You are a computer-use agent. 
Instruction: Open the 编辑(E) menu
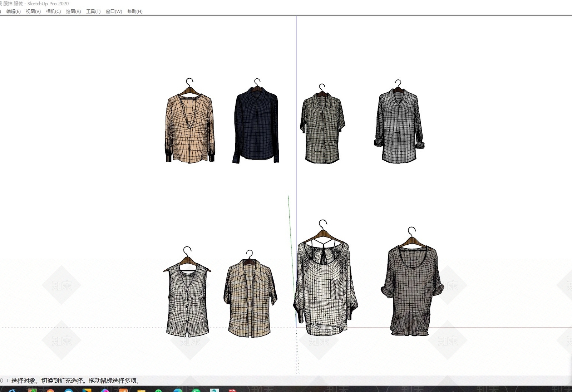coord(13,11)
